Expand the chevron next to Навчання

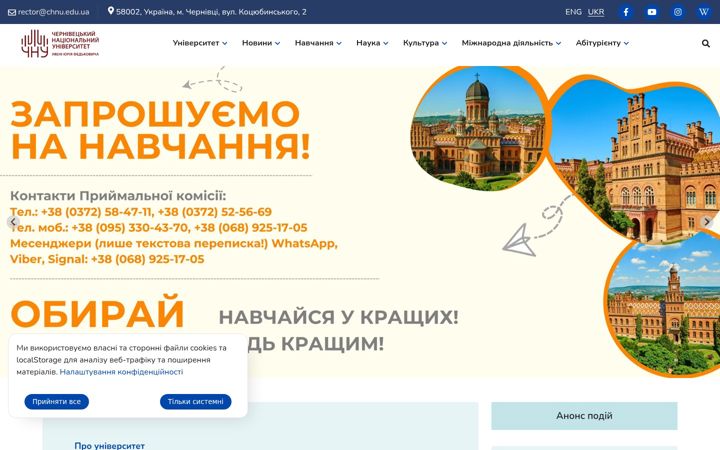[x=339, y=44]
